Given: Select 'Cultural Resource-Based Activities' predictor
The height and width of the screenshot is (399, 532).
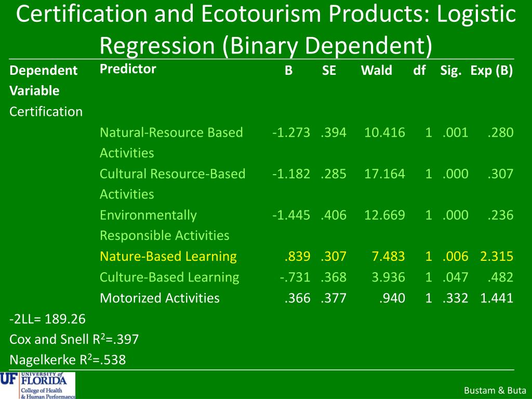Looking at the screenshot, I should click(x=172, y=184).
